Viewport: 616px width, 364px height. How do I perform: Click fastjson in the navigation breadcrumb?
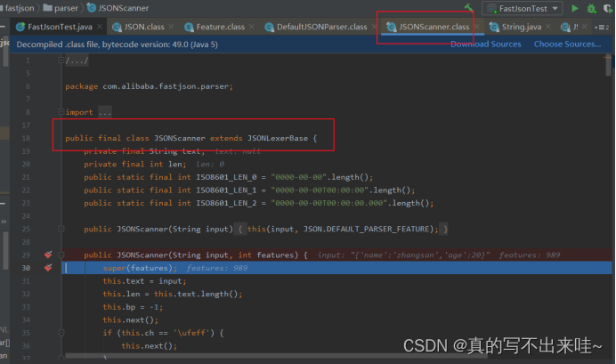tap(20, 8)
